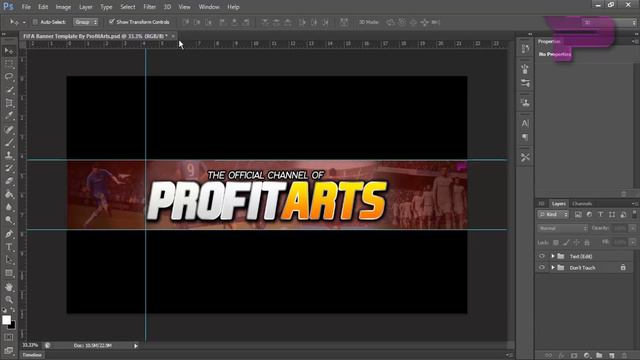Expand the Text (Edit) layer group

(553, 256)
